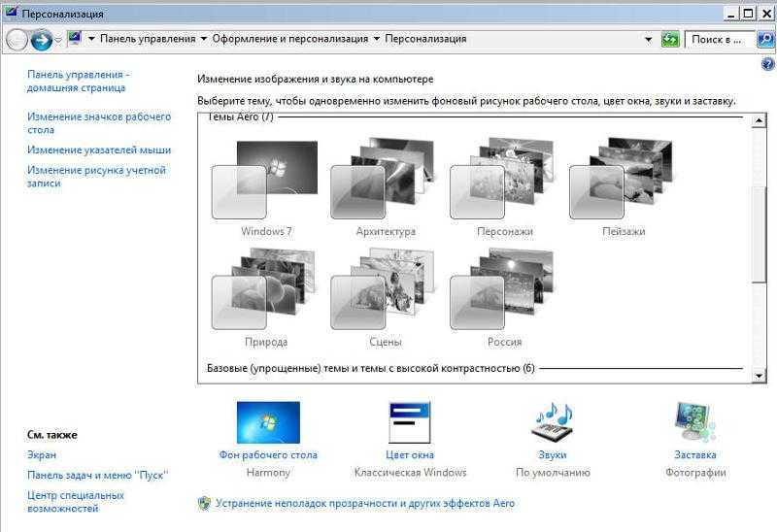Click the theme list scroll-up arrow

point(760,120)
